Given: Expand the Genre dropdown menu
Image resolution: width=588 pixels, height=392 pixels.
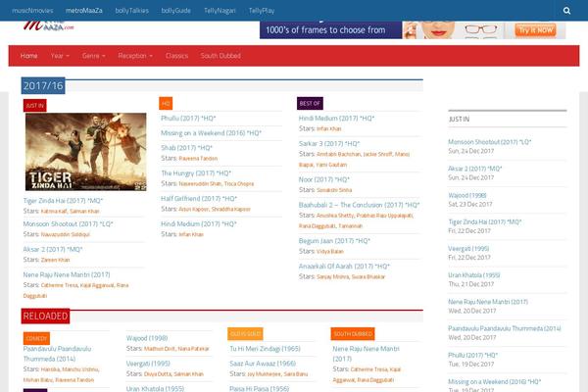Looking at the screenshot, I should (94, 56).
